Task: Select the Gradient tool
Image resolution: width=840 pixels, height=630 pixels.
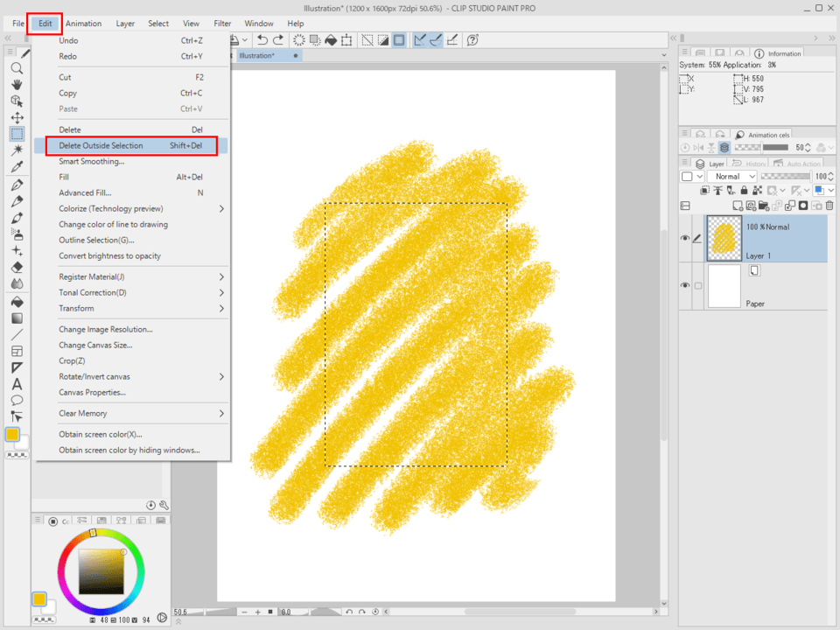Action: click(17, 318)
